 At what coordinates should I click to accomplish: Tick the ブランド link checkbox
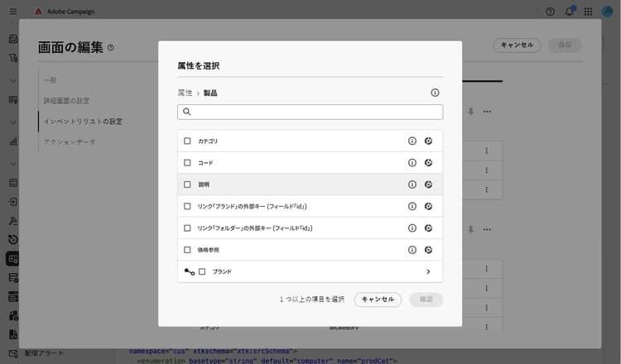[x=202, y=271]
